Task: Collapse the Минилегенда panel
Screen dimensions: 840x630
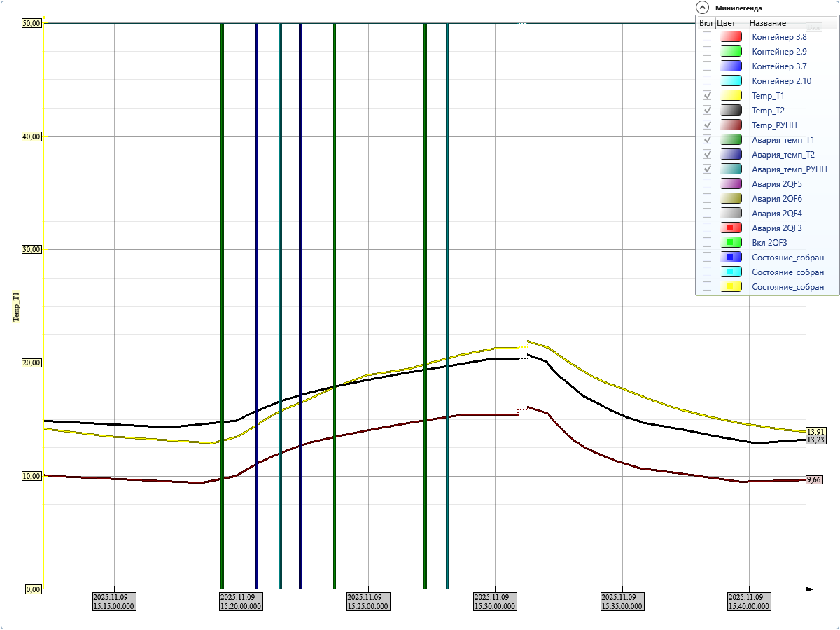Action: click(702, 8)
